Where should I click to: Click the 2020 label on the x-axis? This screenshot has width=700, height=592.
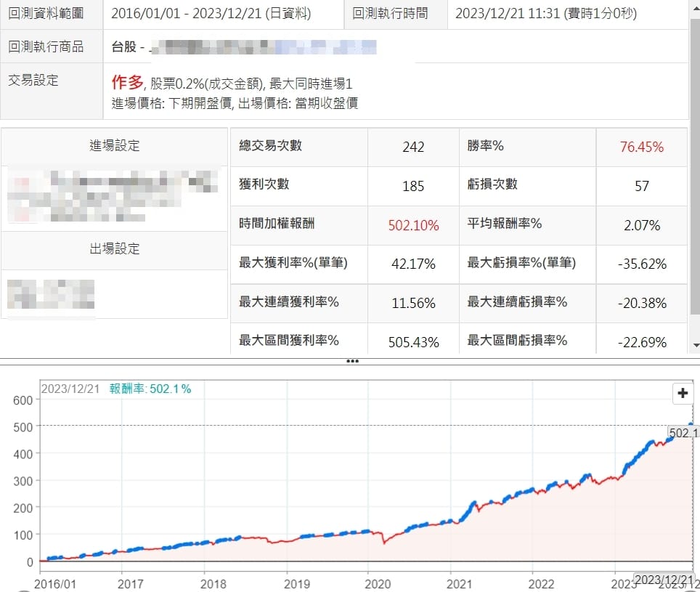pyautogui.click(x=377, y=583)
